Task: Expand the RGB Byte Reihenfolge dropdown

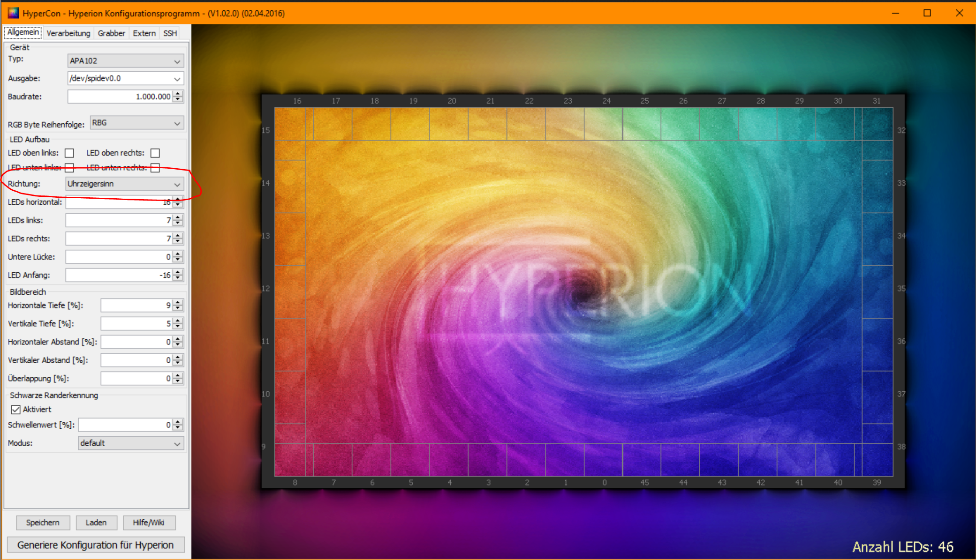Action: point(136,123)
